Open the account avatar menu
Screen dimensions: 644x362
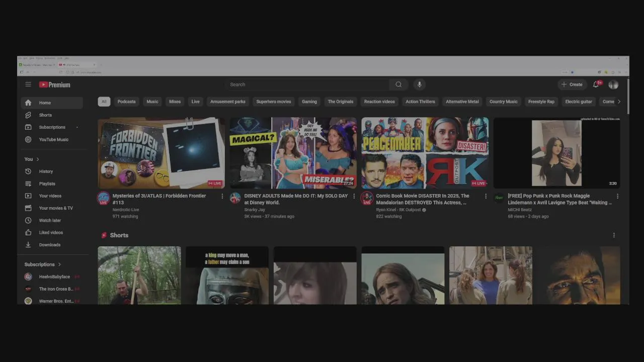[613, 84]
